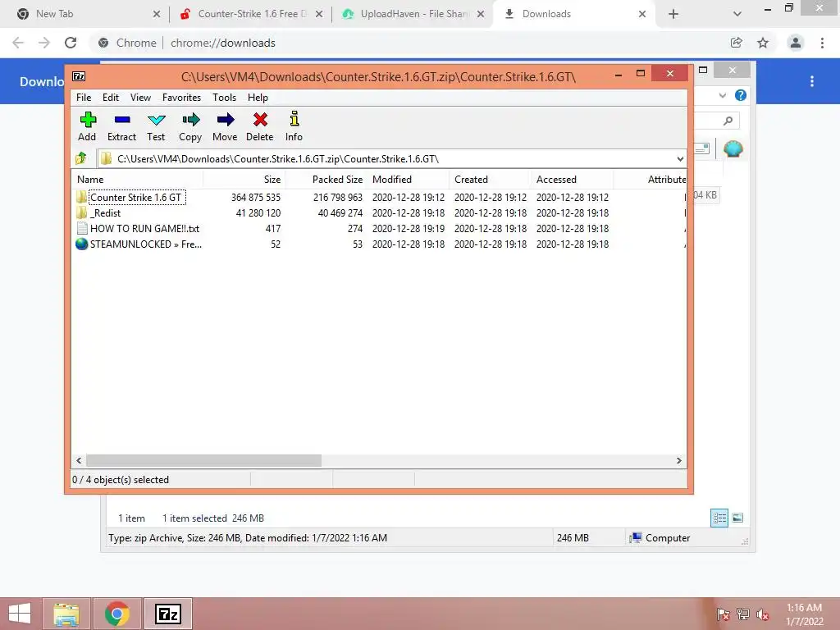Image resolution: width=840 pixels, height=630 pixels.
Task: Reload the Chrome page
Action: (x=71, y=43)
